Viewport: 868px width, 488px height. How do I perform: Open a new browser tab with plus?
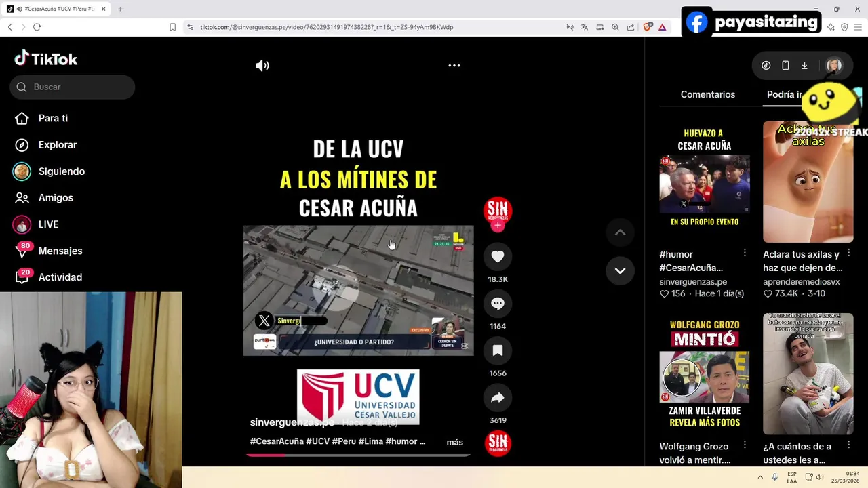coord(120,9)
